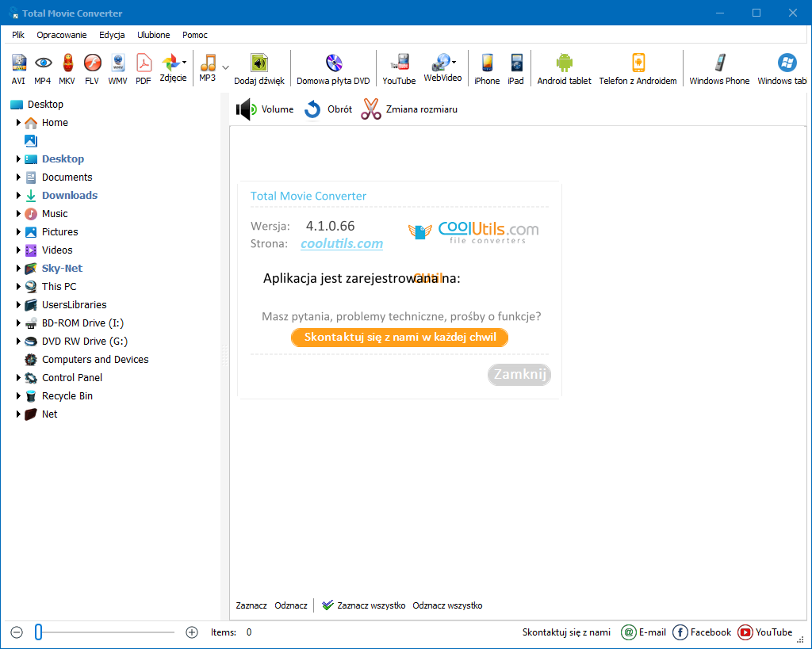Select the Net tree item
Image resolution: width=812 pixels, height=649 pixels.
tap(50, 414)
